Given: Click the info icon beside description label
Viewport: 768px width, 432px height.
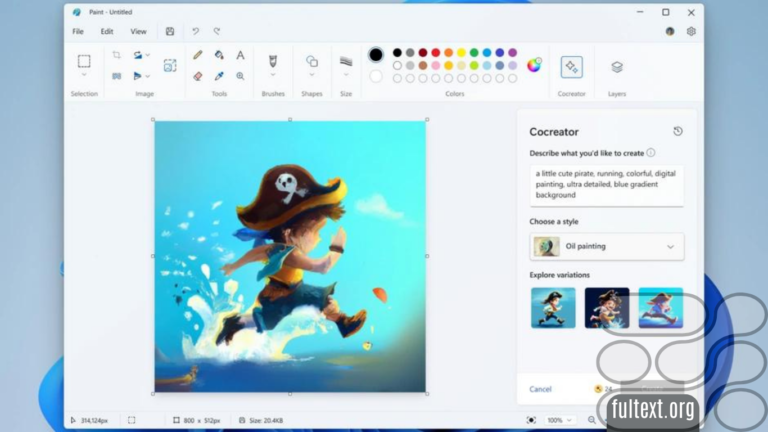Looking at the screenshot, I should coord(650,153).
